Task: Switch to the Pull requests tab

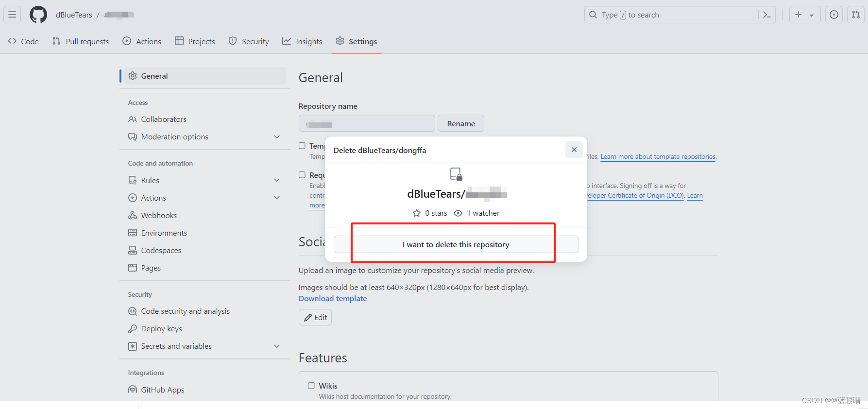Action: pyautogui.click(x=81, y=41)
